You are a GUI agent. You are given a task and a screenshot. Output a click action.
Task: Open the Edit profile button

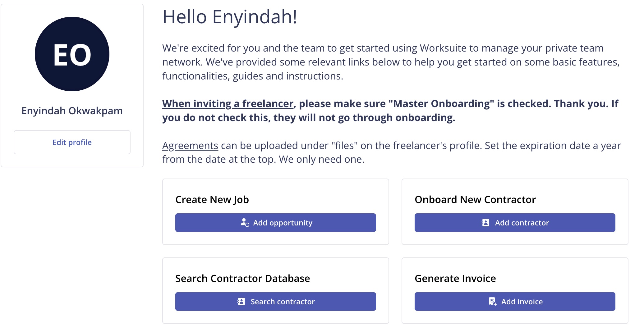tap(72, 142)
